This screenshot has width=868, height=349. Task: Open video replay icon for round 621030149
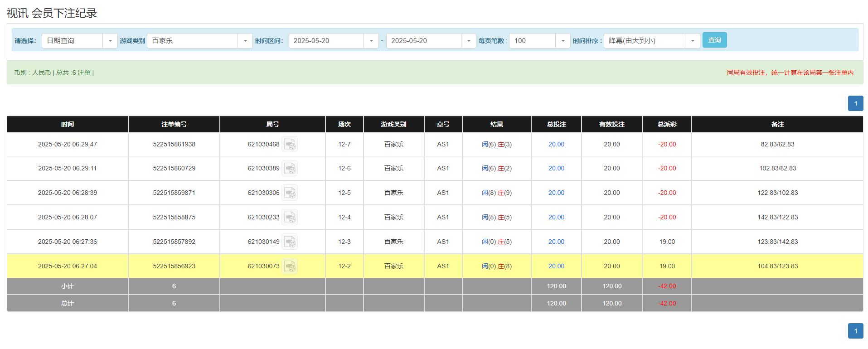pos(290,242)
